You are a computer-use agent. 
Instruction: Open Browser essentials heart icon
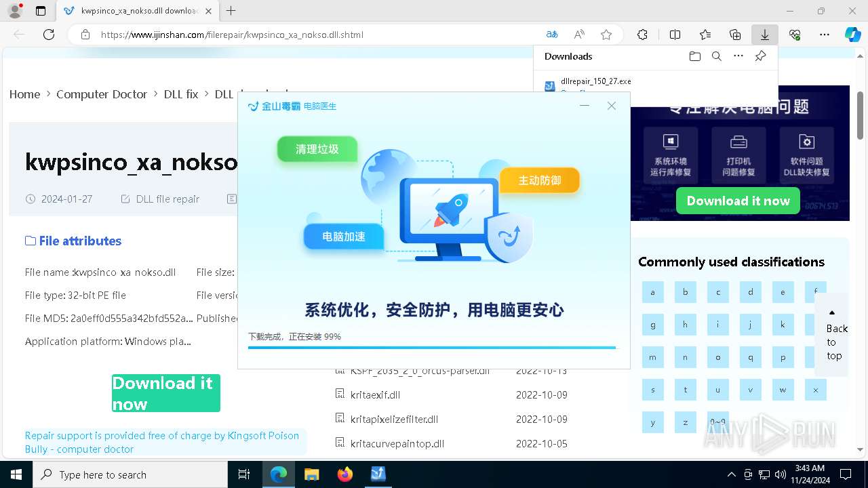click(795, 35)
